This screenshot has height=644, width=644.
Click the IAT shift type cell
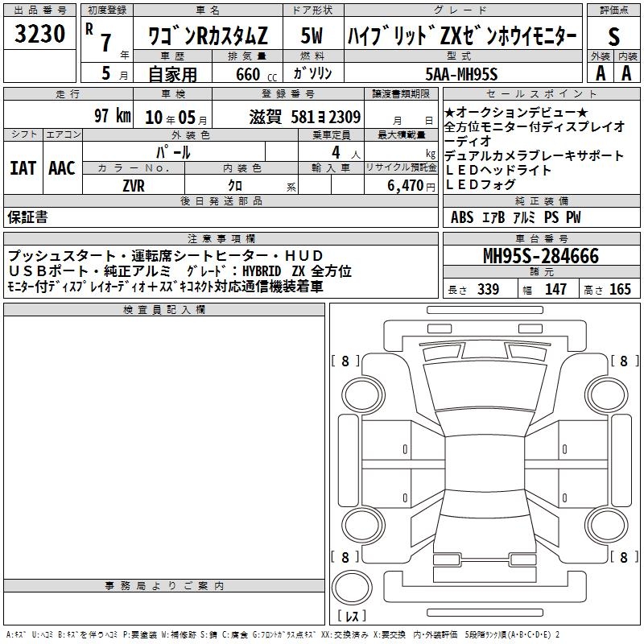pyautogui.click(x=23, y=168)
